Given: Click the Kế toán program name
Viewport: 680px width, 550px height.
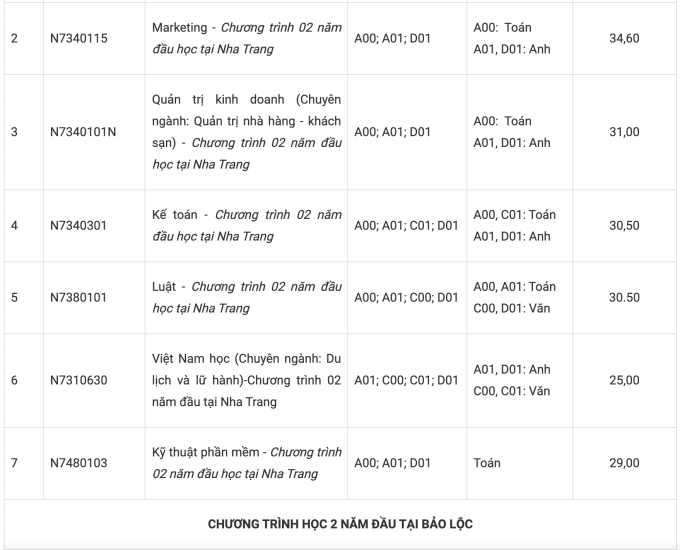Looking at the screenshot, I should tap(245, 226).
